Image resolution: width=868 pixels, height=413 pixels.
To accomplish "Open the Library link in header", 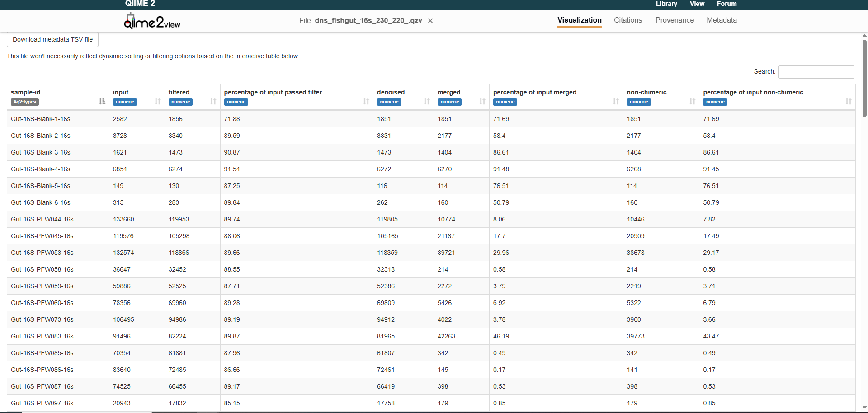I will (x=666, y=4).
